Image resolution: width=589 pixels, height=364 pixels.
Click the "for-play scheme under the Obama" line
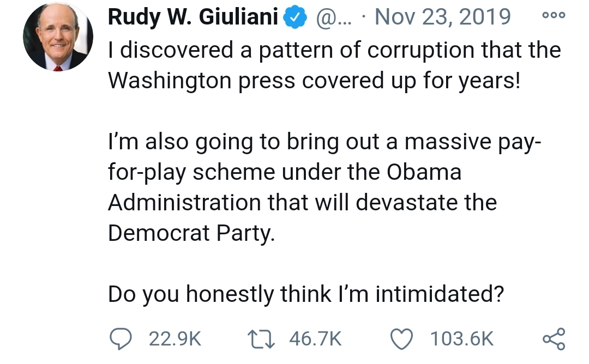coord(284,172)
